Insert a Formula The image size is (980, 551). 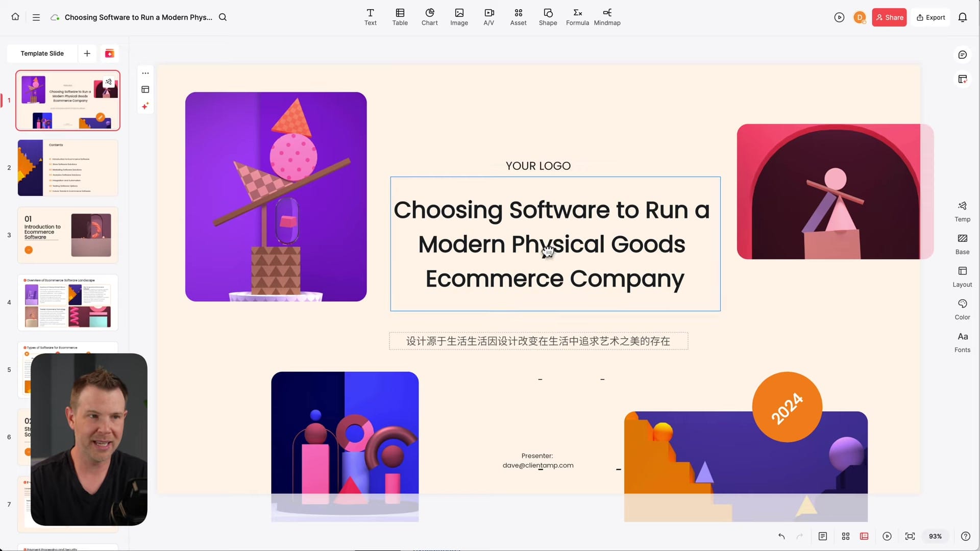click(x=578, y=17)
